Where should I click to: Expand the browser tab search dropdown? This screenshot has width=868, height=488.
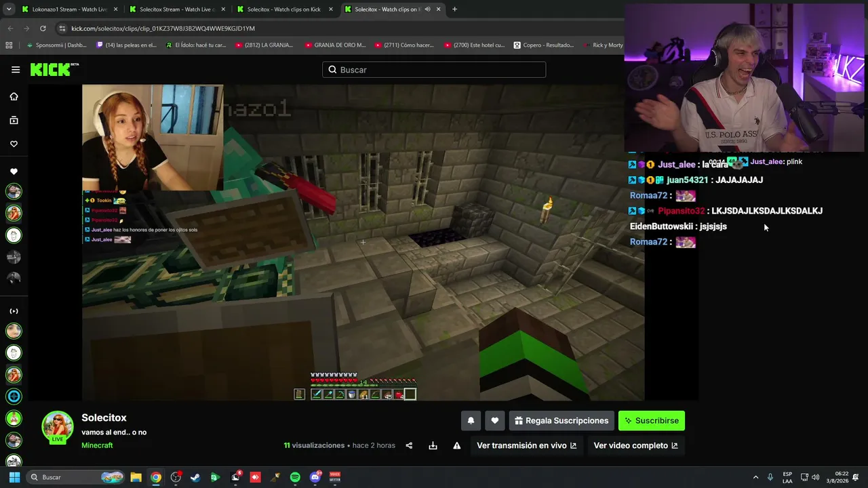9,9
